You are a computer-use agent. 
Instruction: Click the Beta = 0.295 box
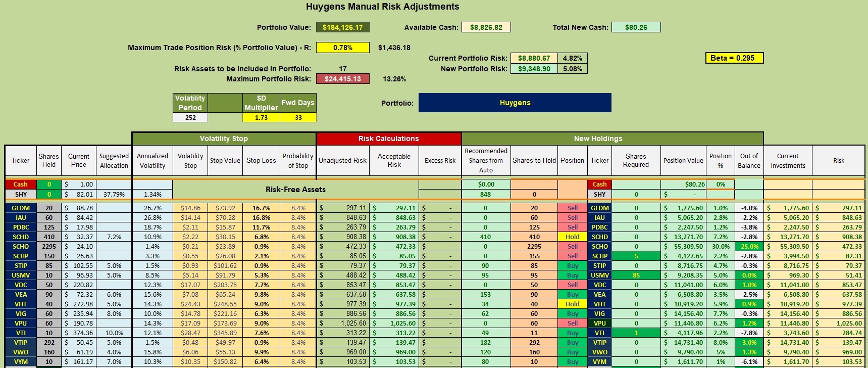(734, 58)
